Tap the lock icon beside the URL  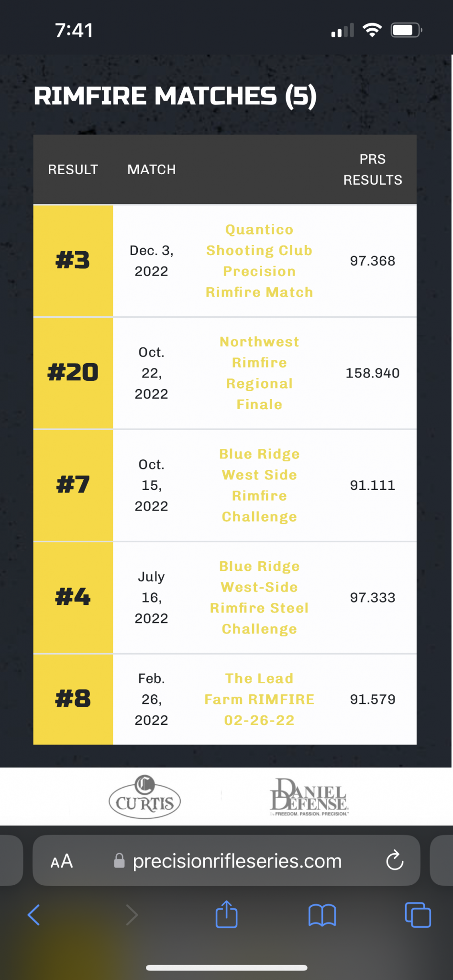point(119,861)
